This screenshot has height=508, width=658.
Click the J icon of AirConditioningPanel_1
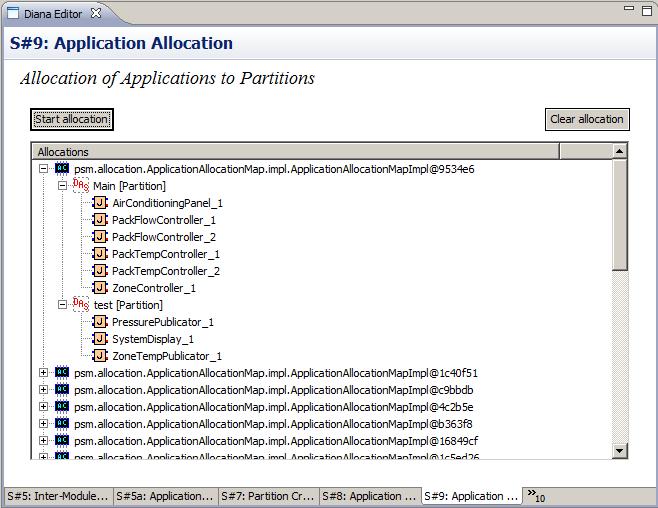click(100, 203)
